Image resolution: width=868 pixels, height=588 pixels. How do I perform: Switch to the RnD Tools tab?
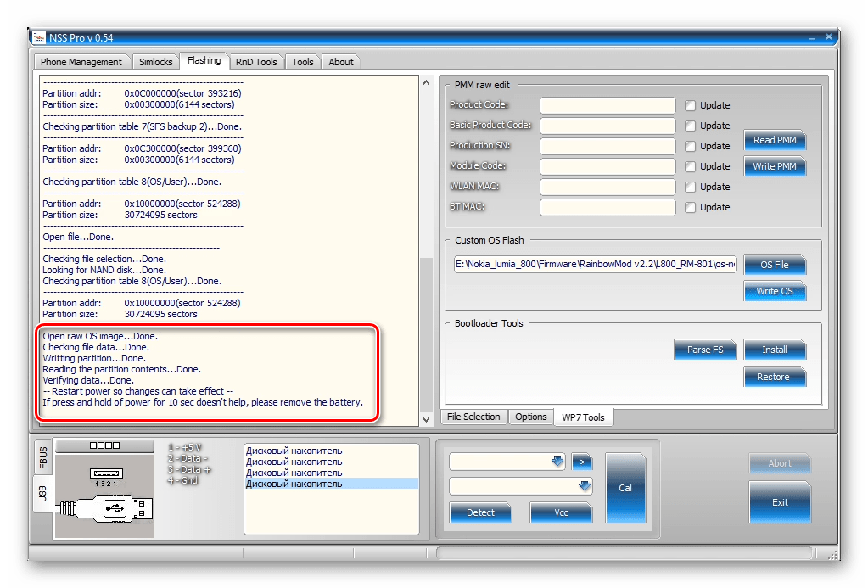coord(256,62)
